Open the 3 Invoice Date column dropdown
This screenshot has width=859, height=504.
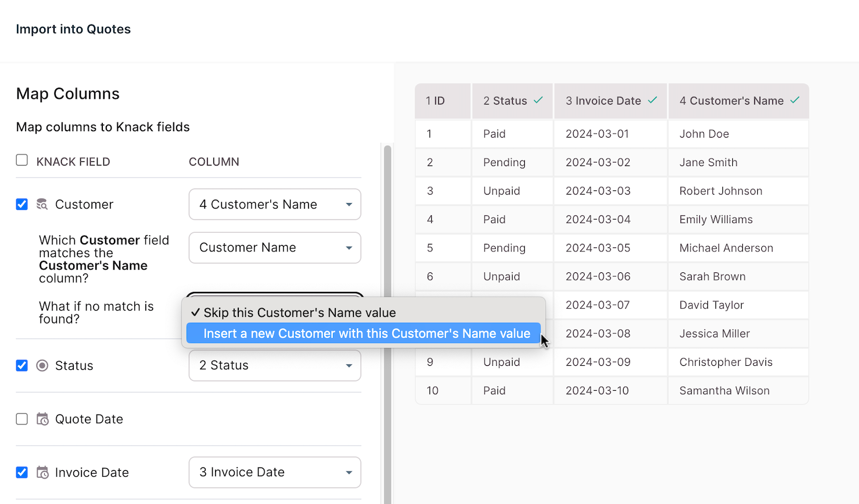(274, 473)
